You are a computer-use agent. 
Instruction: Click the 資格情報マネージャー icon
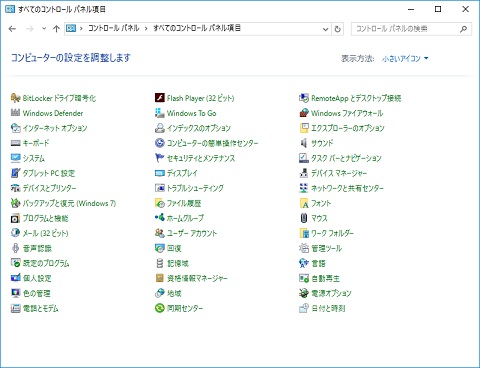[x=160, y=278]
